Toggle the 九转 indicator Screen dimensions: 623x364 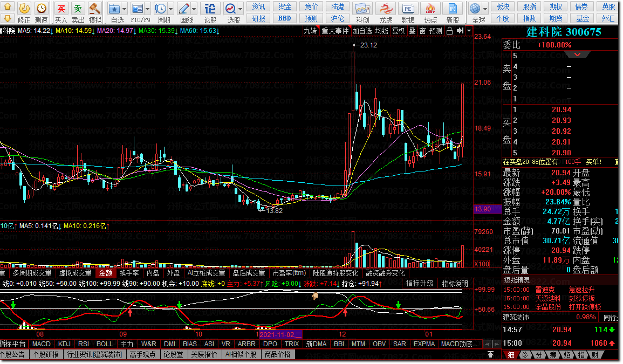pos(310,31)
